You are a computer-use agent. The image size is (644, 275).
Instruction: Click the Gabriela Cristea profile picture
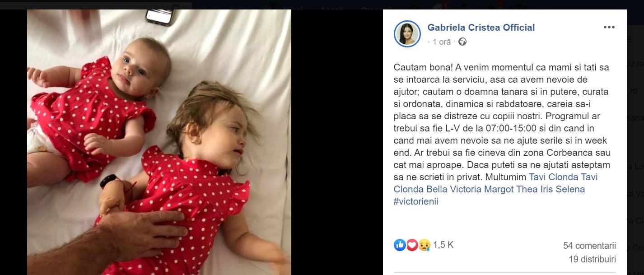point(407,34)
